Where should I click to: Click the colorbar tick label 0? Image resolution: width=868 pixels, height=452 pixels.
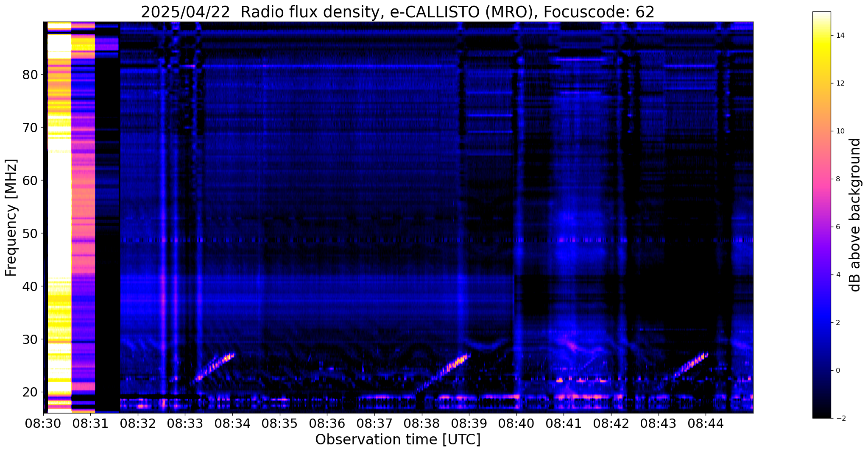(x=837, y=371)
